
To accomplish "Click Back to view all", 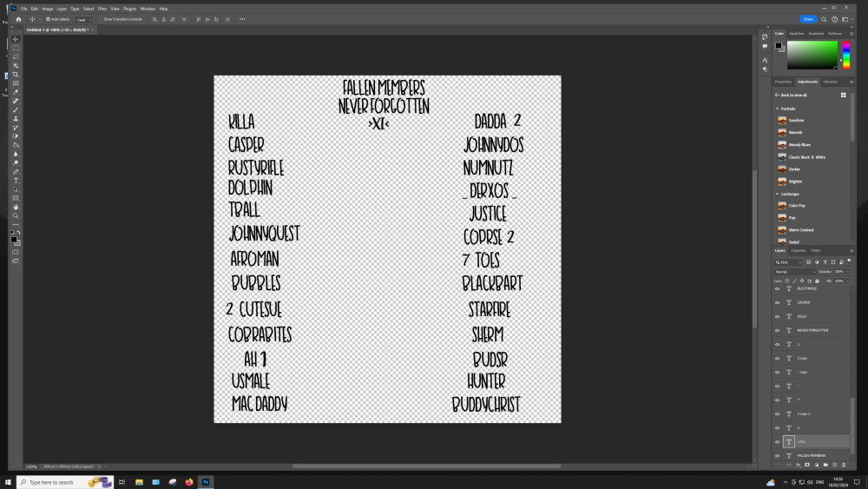I will coord(792,96).
